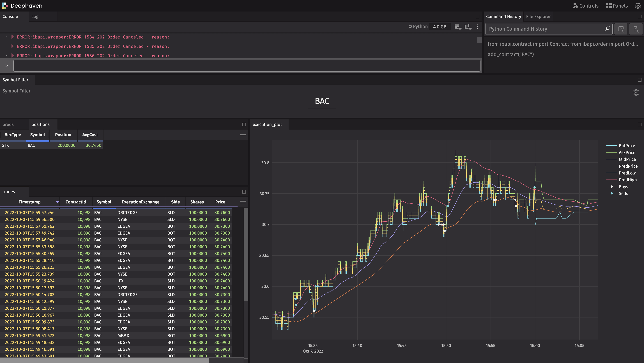The height and width of the screenshot is (363, 644).
Task: Select the trade row at 15:59:57.946
Action: (x=116, y=213)
